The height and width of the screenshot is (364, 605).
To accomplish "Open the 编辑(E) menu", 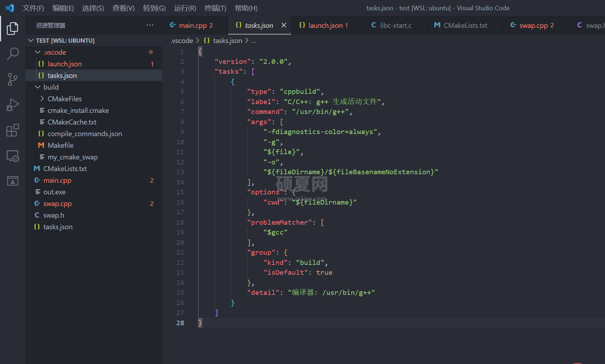I will (63, 8).
